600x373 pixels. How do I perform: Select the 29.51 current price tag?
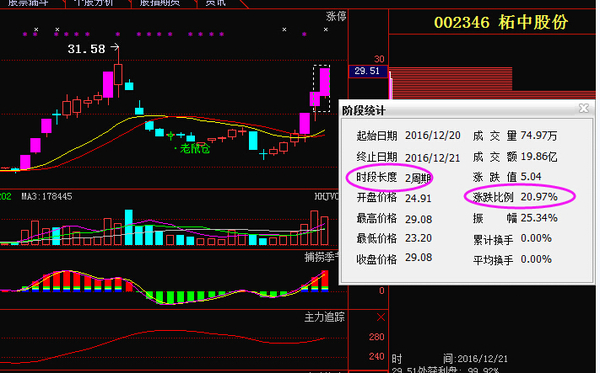tap(367, 71)
